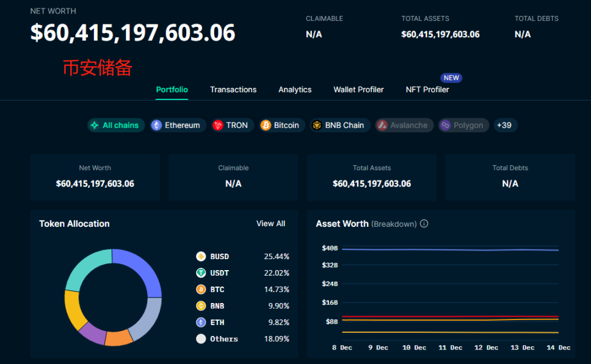
Task: Click the All chains sparkle icon
Action: [95, 126]
